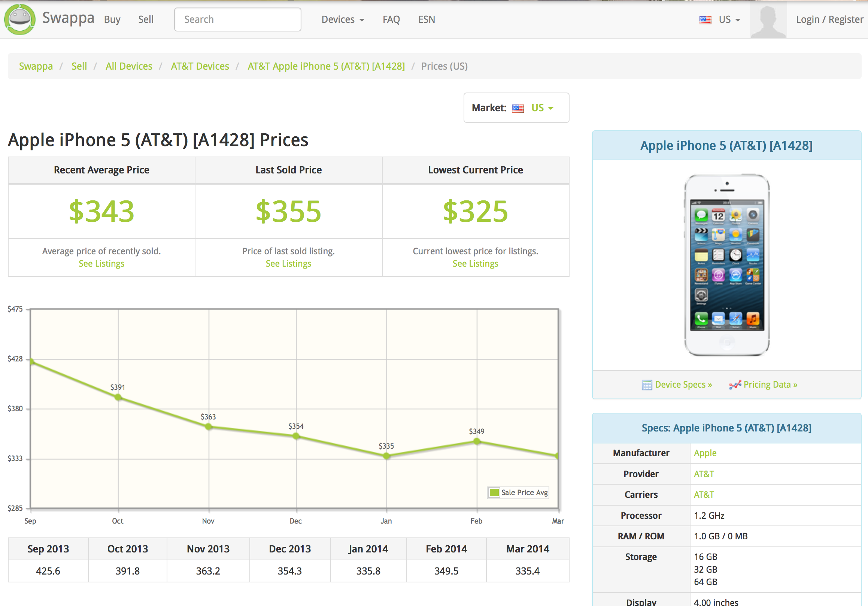Open the Buy menu item
The image size is (868, 606).
click(112, 19)
